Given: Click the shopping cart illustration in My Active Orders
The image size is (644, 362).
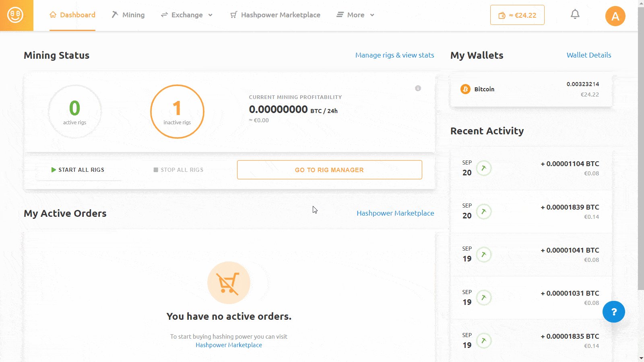Looking at the screenshot, I should (x=229, y=282).
